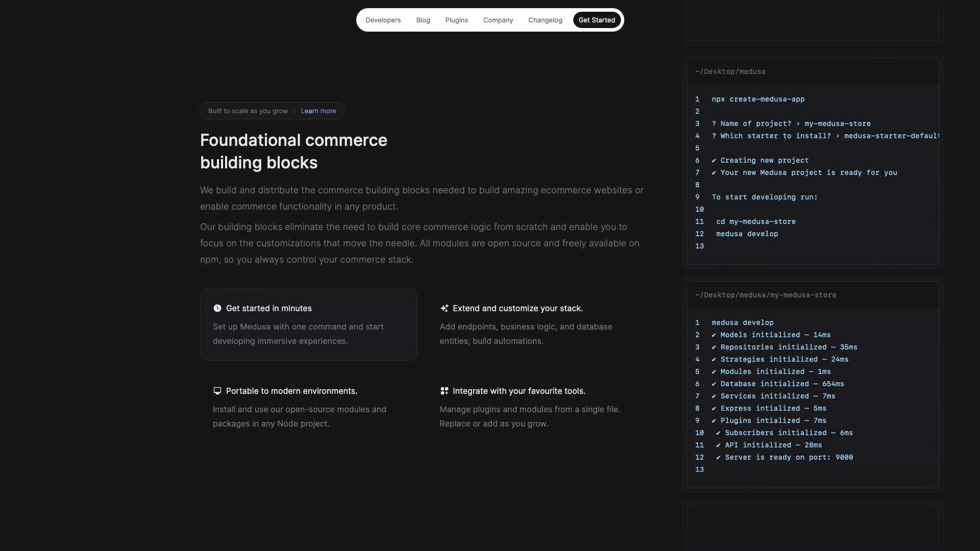This screenshot has height=551, width=980.
Task: Click the Plugins initialized — 7ms line
Action: pyautogui.click(x=769, y=420)
